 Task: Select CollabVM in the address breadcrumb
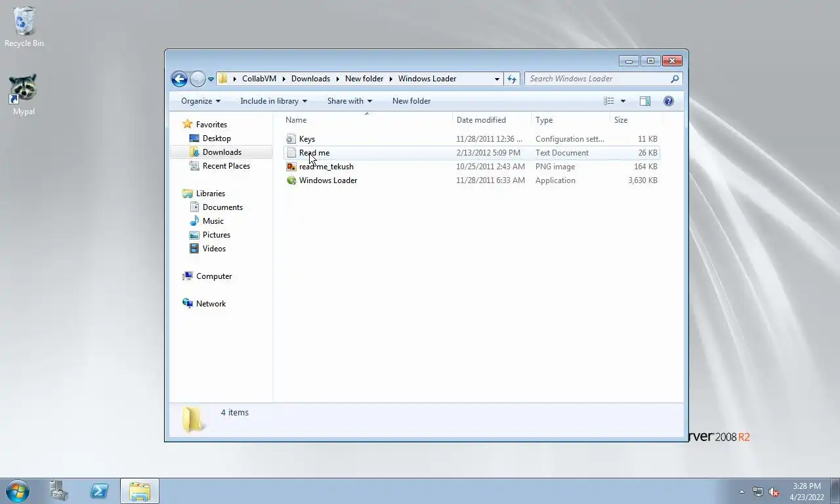(x=259, y=79)
